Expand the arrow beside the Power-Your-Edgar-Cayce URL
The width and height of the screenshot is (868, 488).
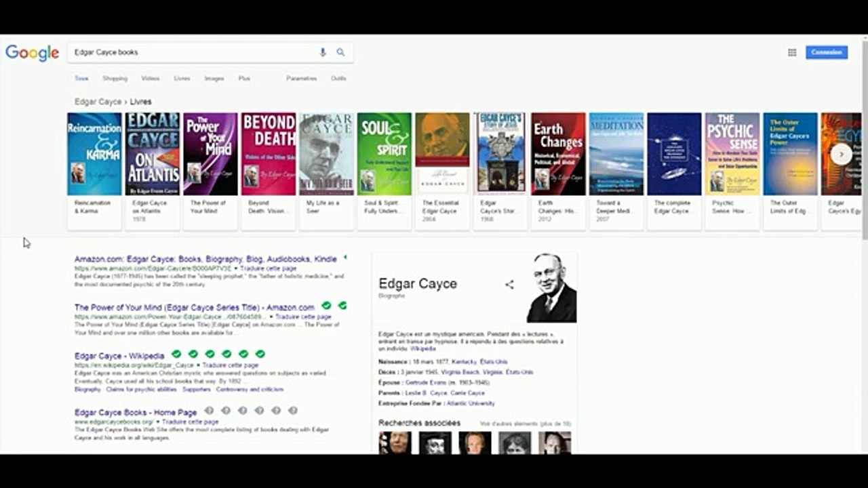tap(271, 317)
